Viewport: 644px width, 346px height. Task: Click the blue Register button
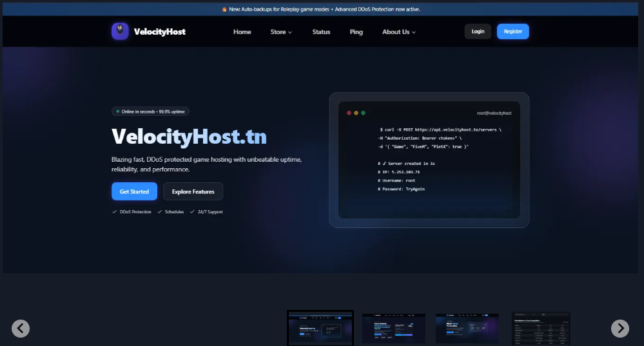tap(513, 31)
